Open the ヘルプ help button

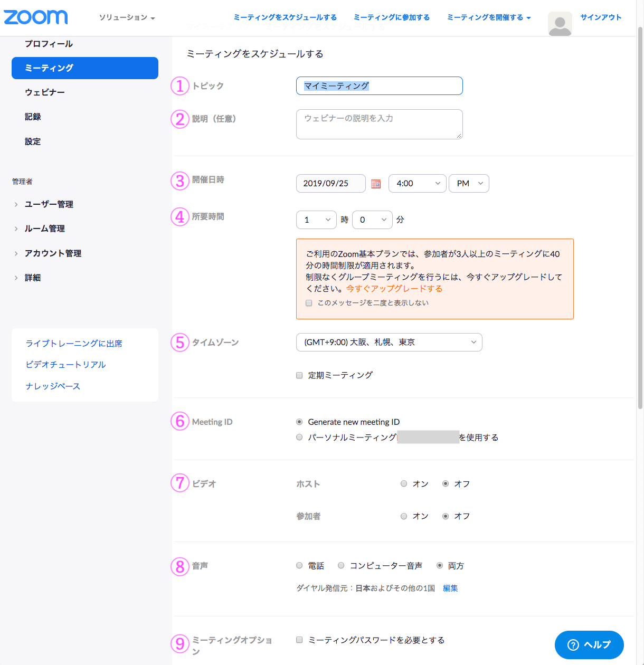click(589, 645)
